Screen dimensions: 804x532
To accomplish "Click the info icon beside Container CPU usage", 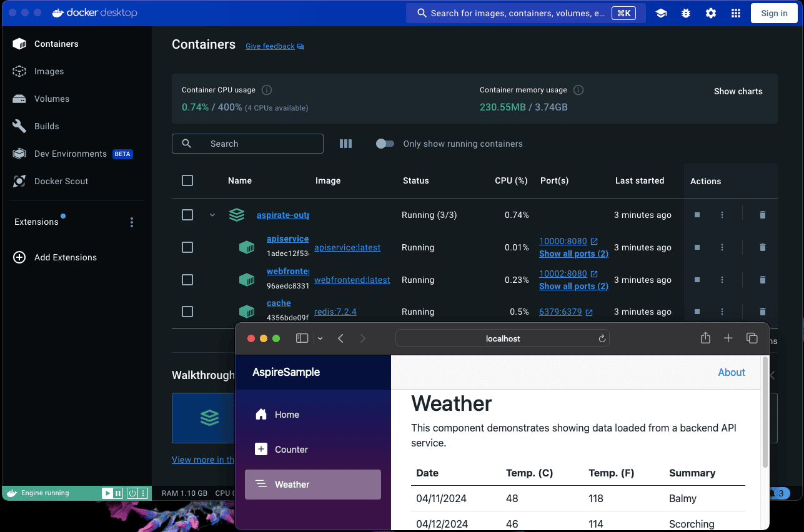I will pos(267,90).
